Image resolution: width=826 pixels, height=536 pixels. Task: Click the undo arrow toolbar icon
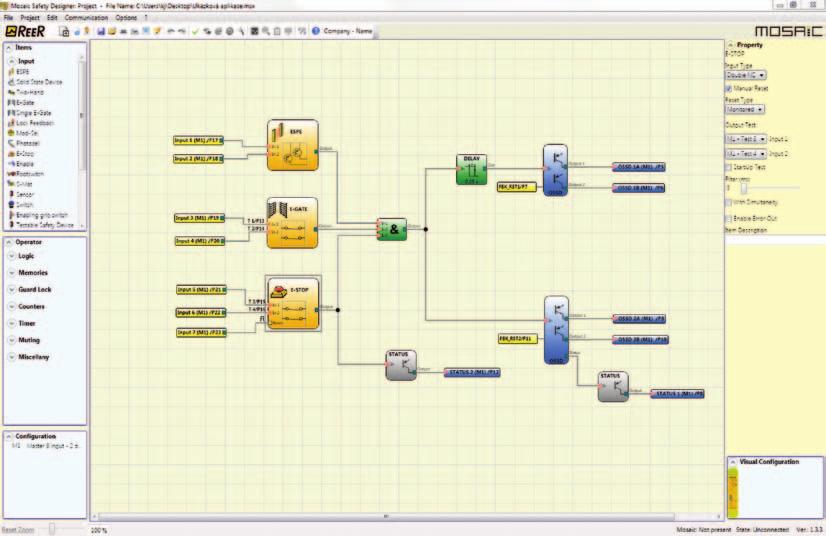coord(171,32)
